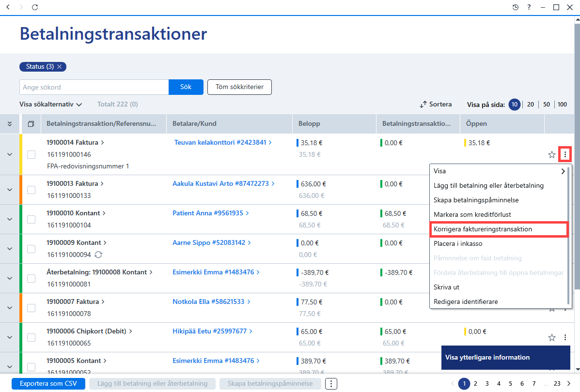Expand Visa sökalternativ options

(x=51, y=104)
